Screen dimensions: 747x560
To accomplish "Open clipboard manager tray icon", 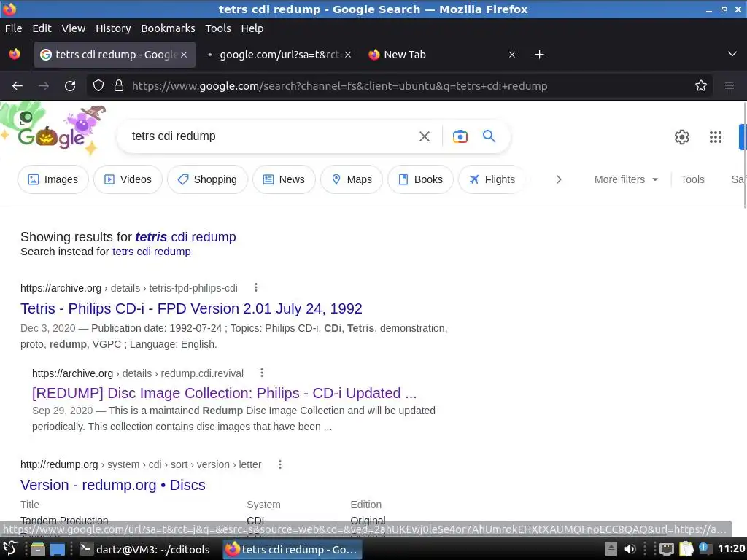I will [686, 549].
